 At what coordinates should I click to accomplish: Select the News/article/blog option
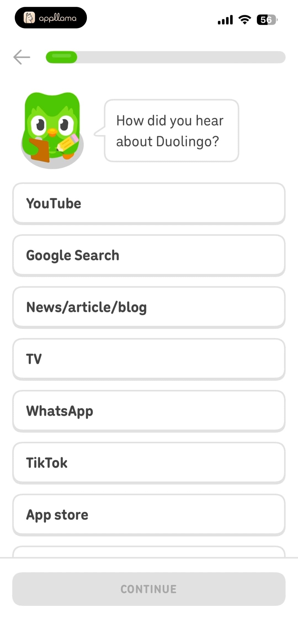[x=149, y=307]
